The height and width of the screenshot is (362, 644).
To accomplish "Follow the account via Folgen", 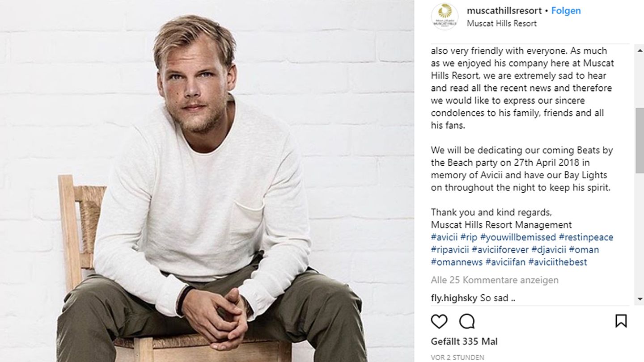I will pos(566,11).
